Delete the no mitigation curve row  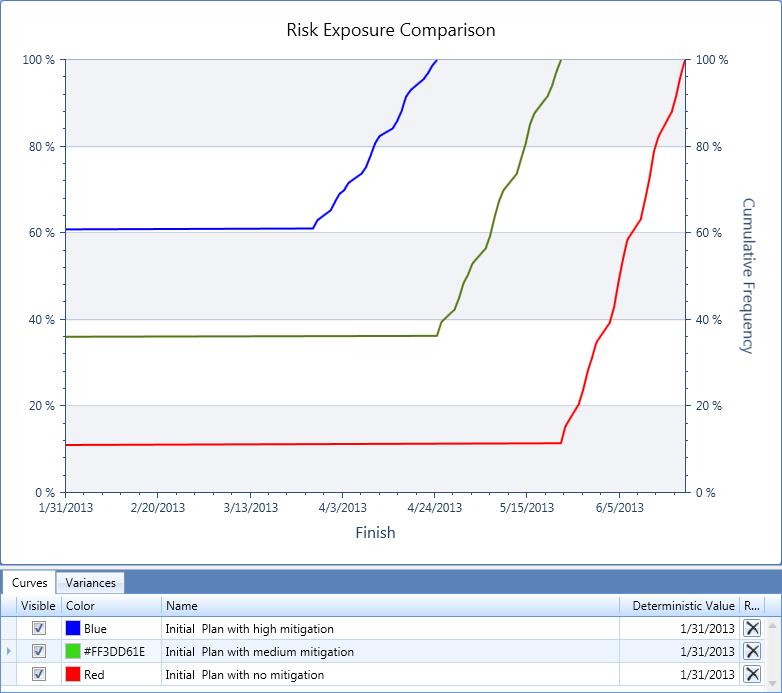coord(752,674)
